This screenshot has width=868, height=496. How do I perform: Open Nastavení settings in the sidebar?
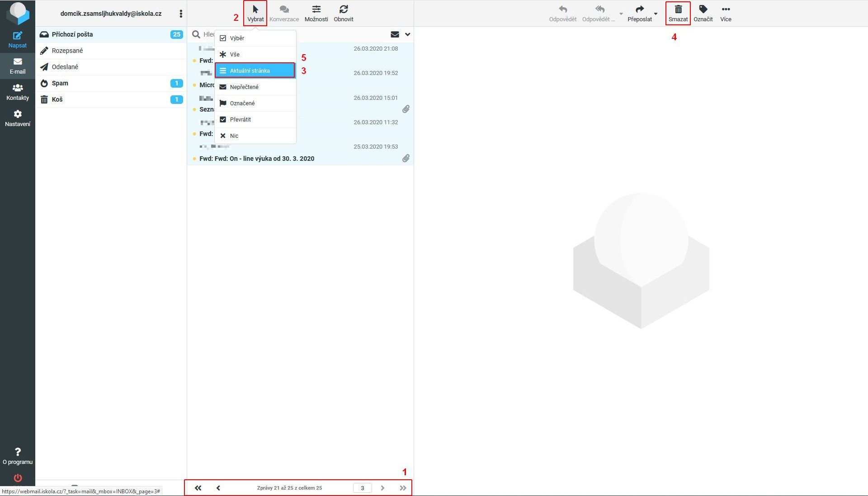[x=17, y=118]
